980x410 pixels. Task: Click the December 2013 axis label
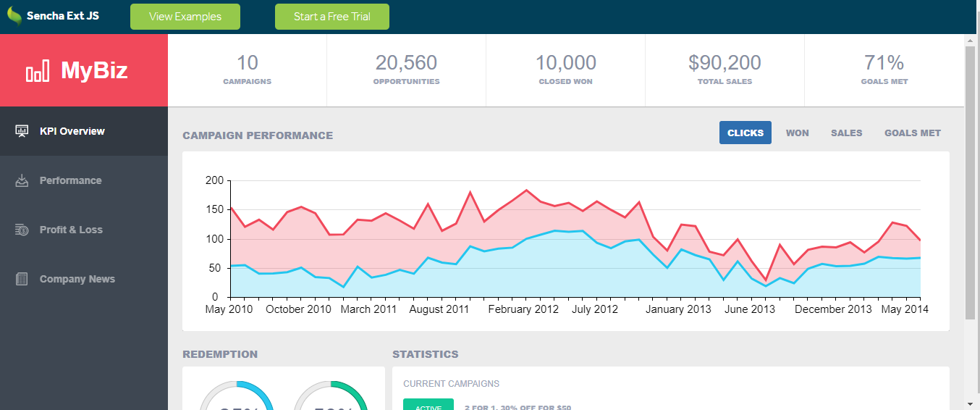coord(833,309)
